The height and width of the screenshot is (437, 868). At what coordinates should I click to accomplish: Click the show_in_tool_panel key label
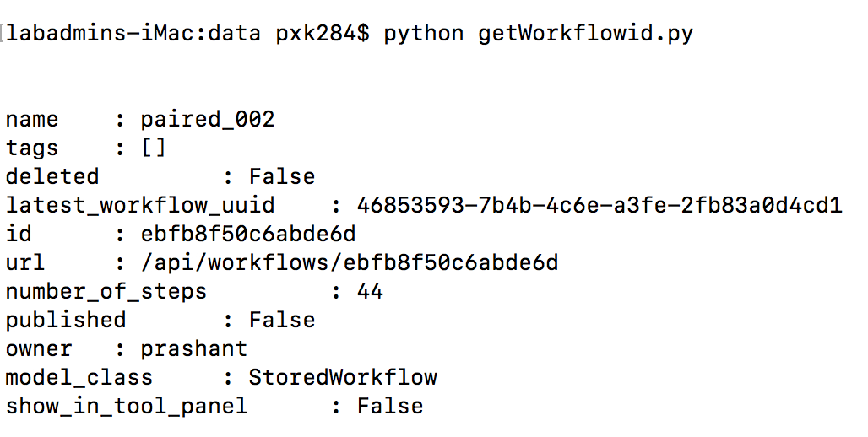[127, 407]
